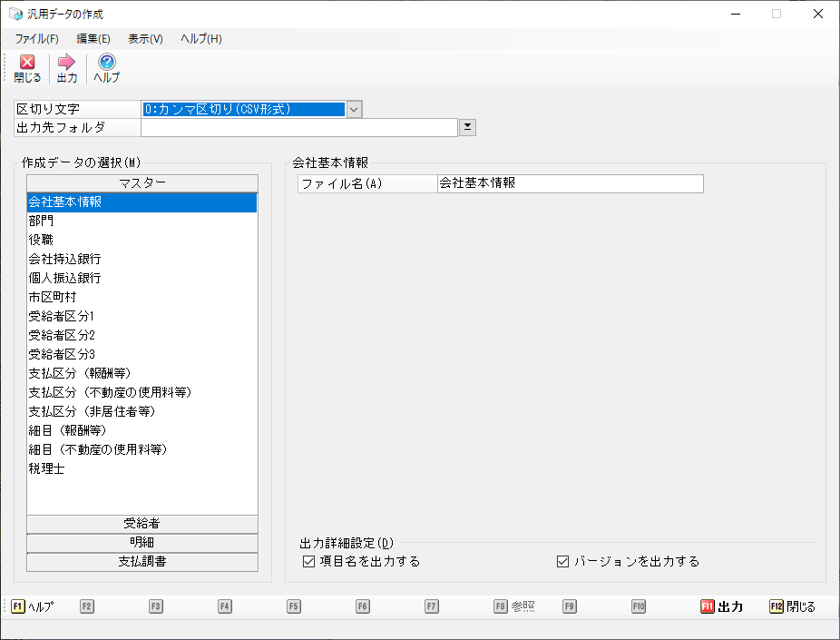Click the application icon in the title bar

tap(15, 15)
